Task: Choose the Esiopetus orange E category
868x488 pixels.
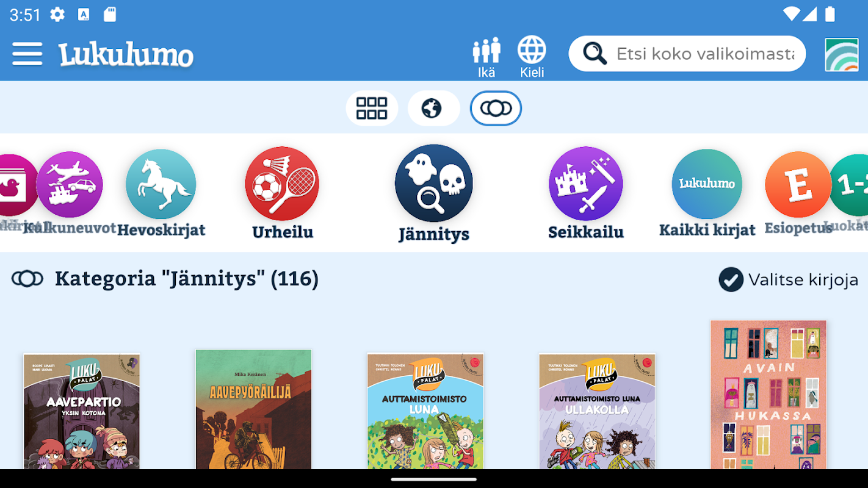Action: pyautogui.click(x=798, y=184)
